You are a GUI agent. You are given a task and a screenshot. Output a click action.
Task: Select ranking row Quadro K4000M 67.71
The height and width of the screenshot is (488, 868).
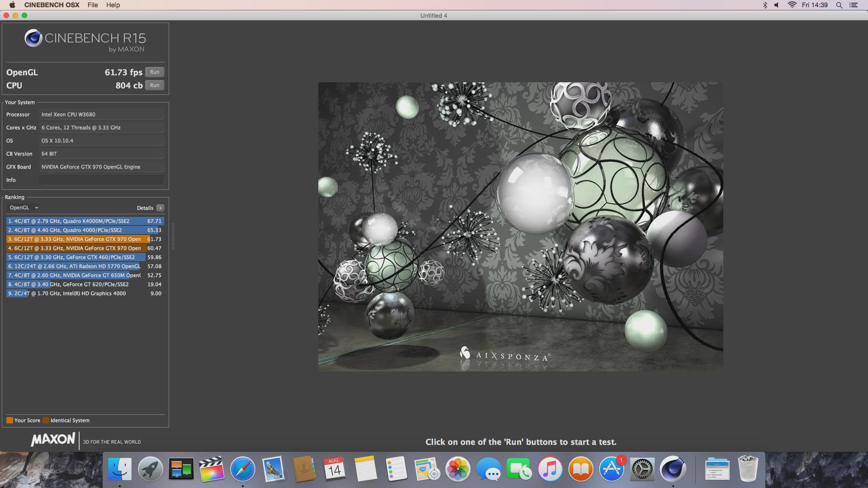coord(85,221)
